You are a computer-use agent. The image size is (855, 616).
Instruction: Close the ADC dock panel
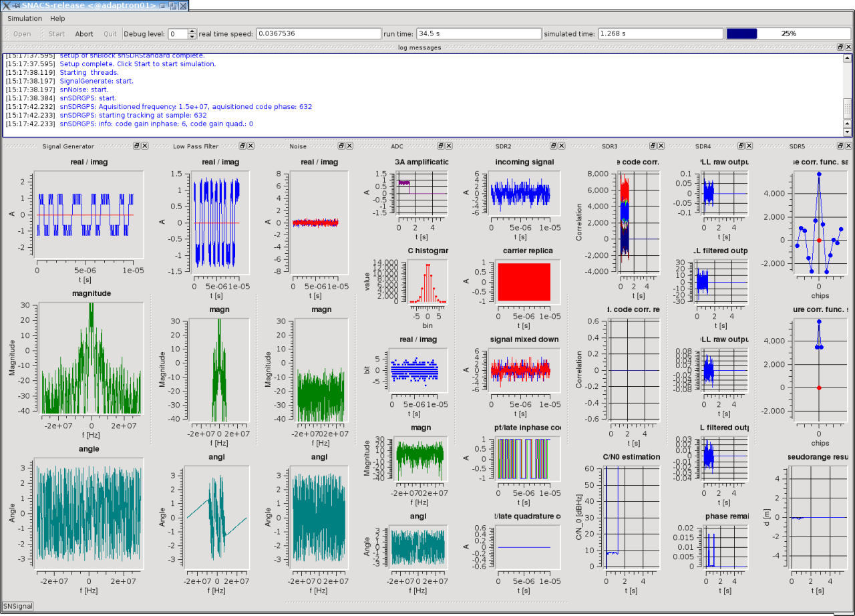pyautogui.click(x=449, y=146)
